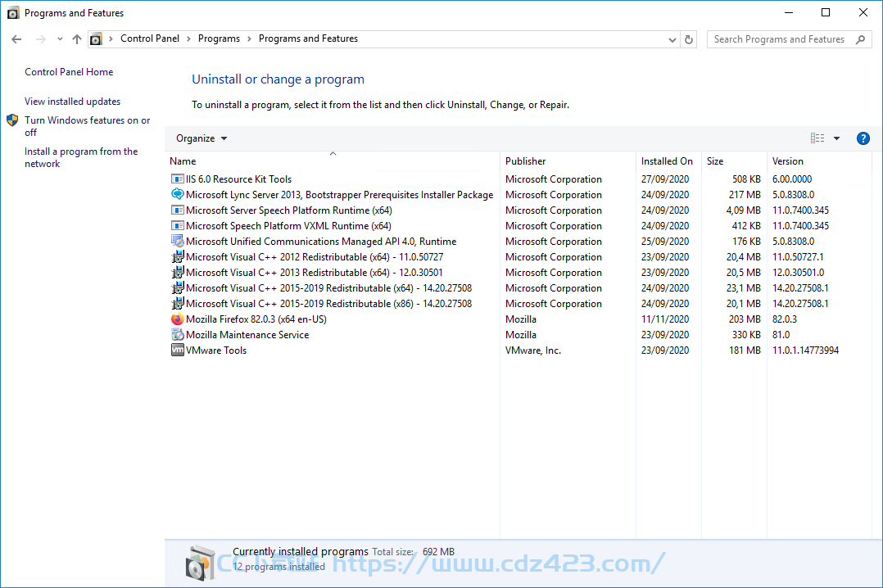
Task: Click the Mozilla Maintenance Service icon
Action: [x=178, y=335]
